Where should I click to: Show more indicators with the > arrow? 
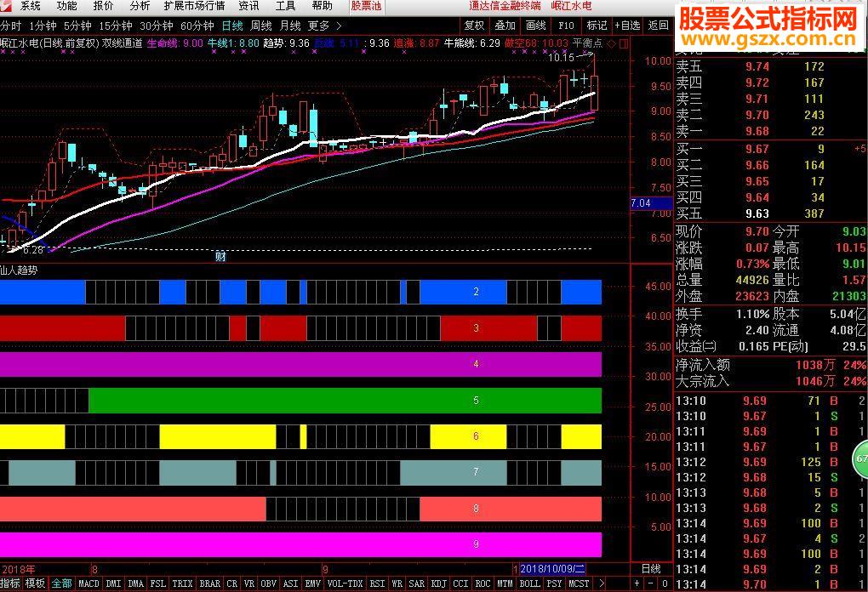point(601,583)
